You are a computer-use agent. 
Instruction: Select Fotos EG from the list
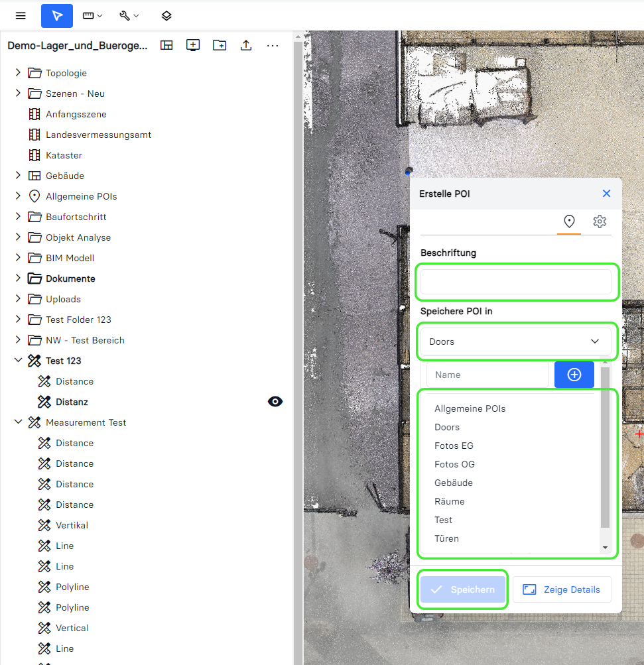[x=454, y=446]
